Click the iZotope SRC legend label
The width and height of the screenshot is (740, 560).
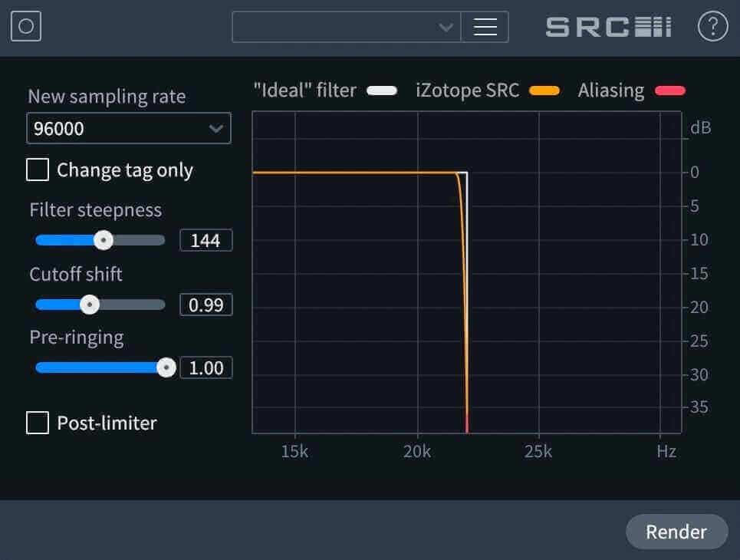coord(467,91)
